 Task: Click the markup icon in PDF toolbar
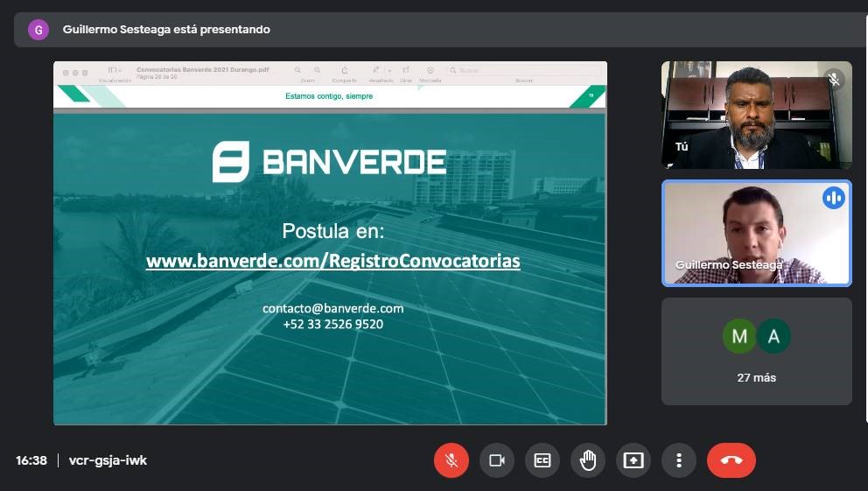430,70
